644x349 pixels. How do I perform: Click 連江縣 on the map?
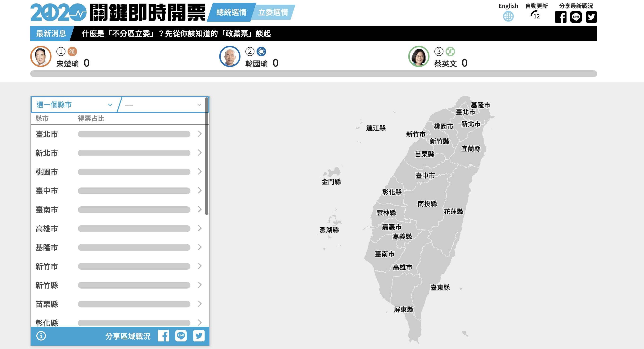tap(376, 128)
